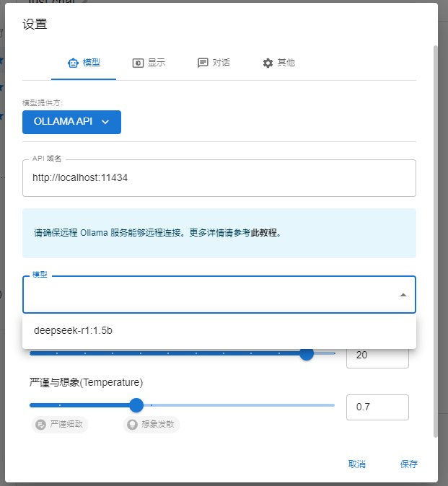Viewport: 448px width, 486px height.
Task: Click 取消 to cancel settings
Action: pos(357,464)
